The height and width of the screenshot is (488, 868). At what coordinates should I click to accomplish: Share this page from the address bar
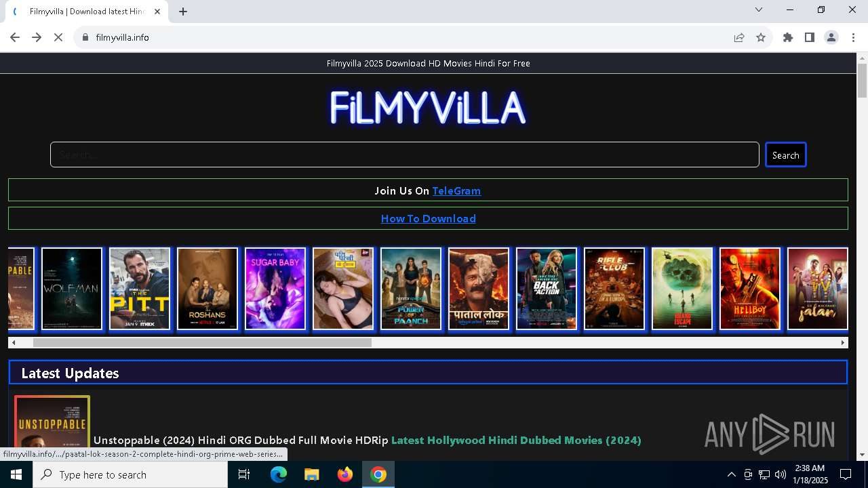point(739,37)
